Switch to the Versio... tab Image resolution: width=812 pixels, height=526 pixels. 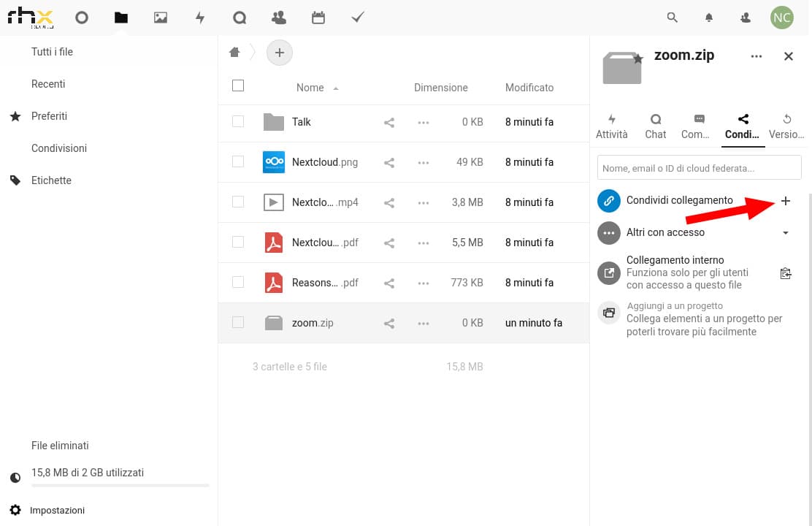tap(786, 127)
